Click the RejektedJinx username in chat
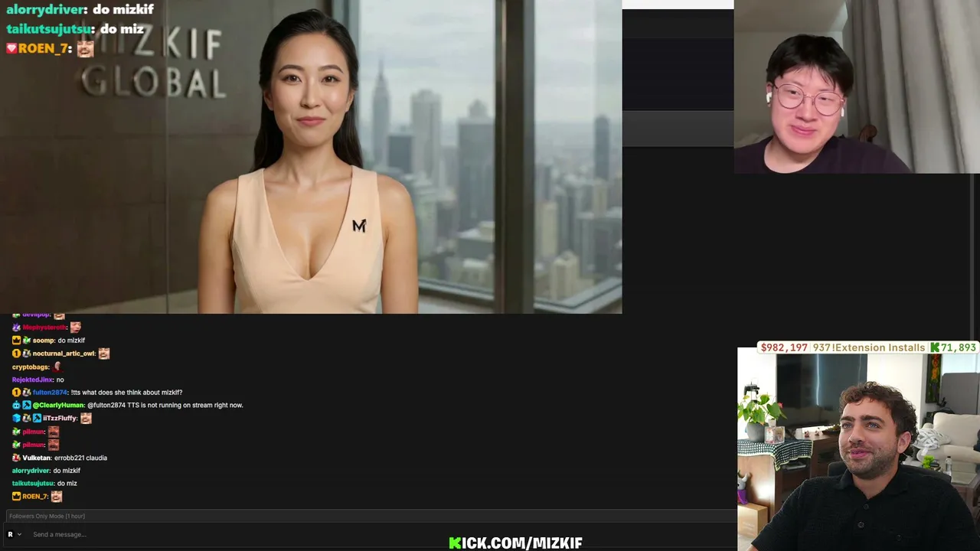This screenshot has height=551, width=980. click(x=33, y=380)
